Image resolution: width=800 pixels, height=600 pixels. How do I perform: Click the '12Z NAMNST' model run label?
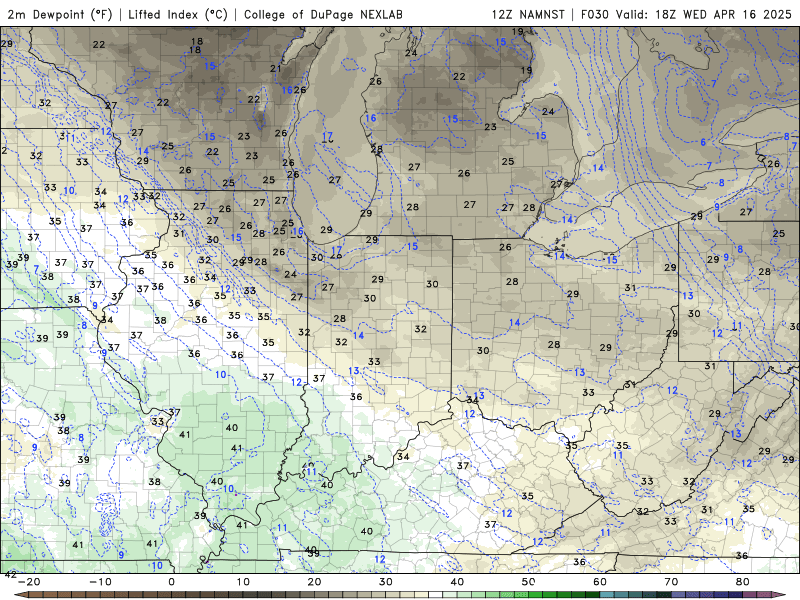(528, 14)
